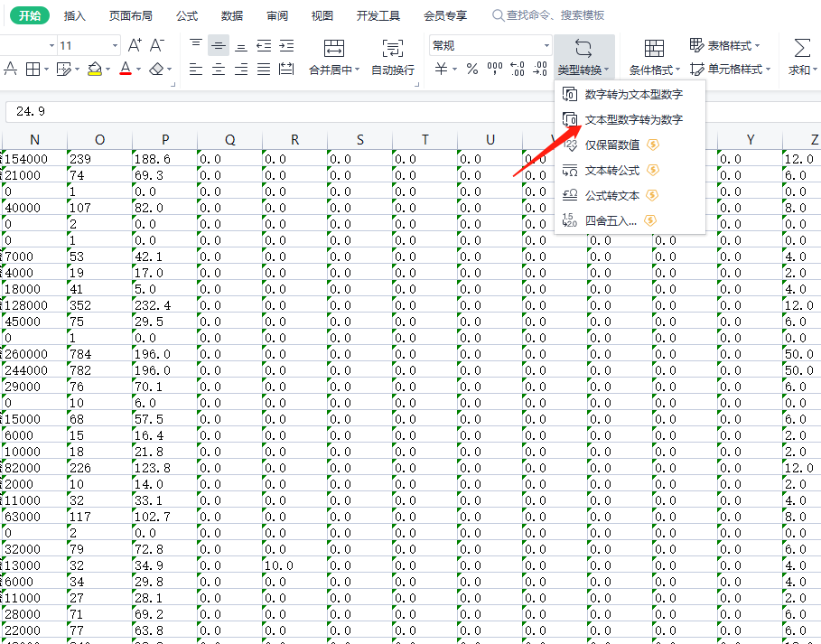Choose 文本转公式 menu item

(630, 170)
